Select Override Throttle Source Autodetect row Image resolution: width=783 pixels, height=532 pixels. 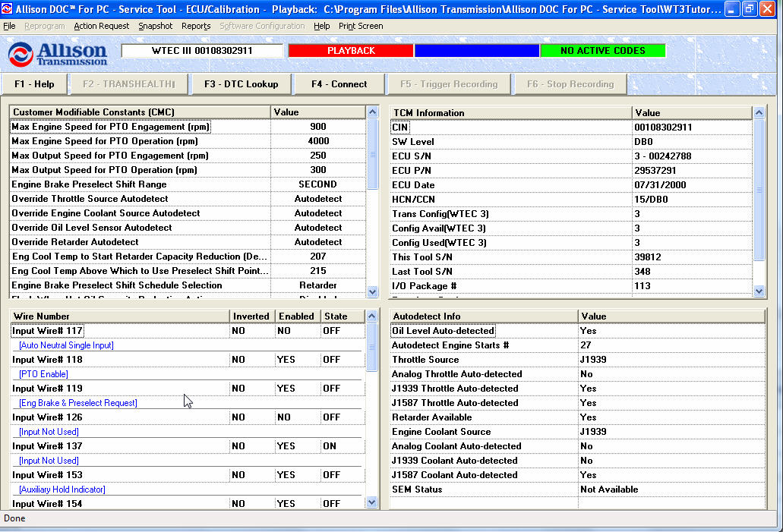(x=188, y=199)
